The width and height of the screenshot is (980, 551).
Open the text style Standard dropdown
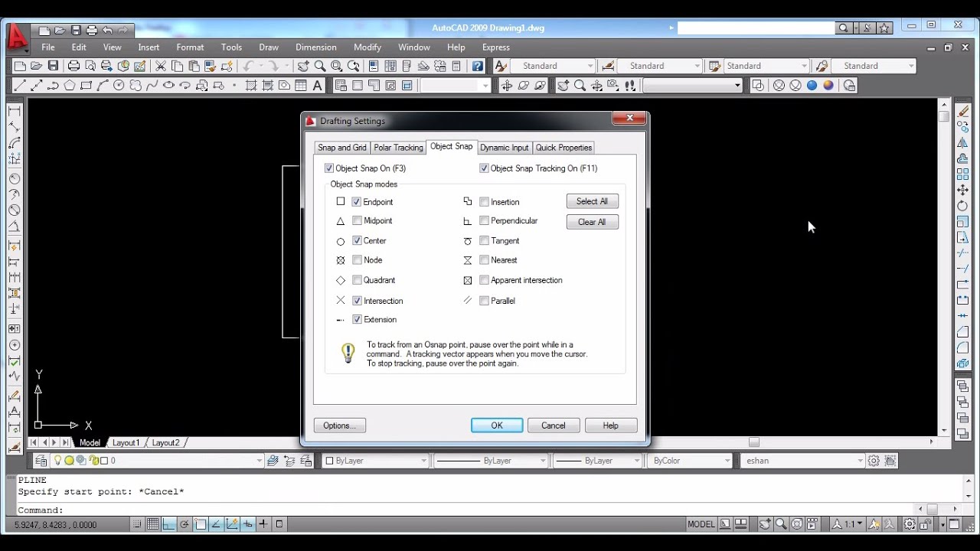pos(552,66)
